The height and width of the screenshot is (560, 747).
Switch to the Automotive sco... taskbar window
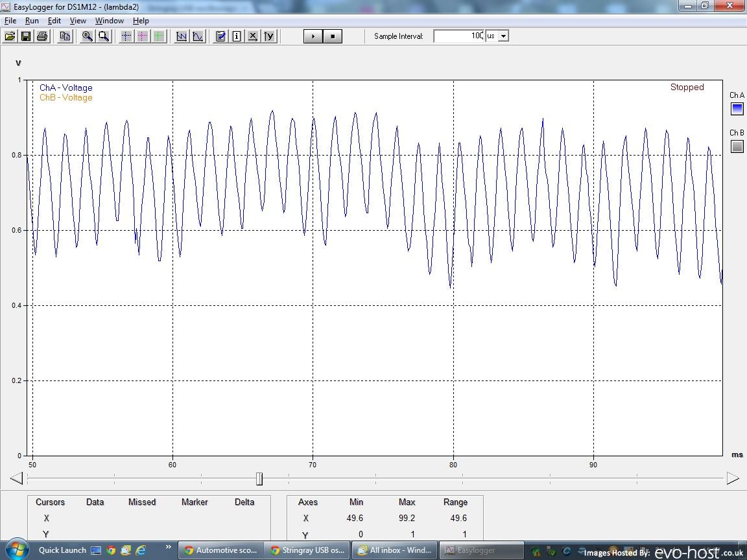(220, 550)
